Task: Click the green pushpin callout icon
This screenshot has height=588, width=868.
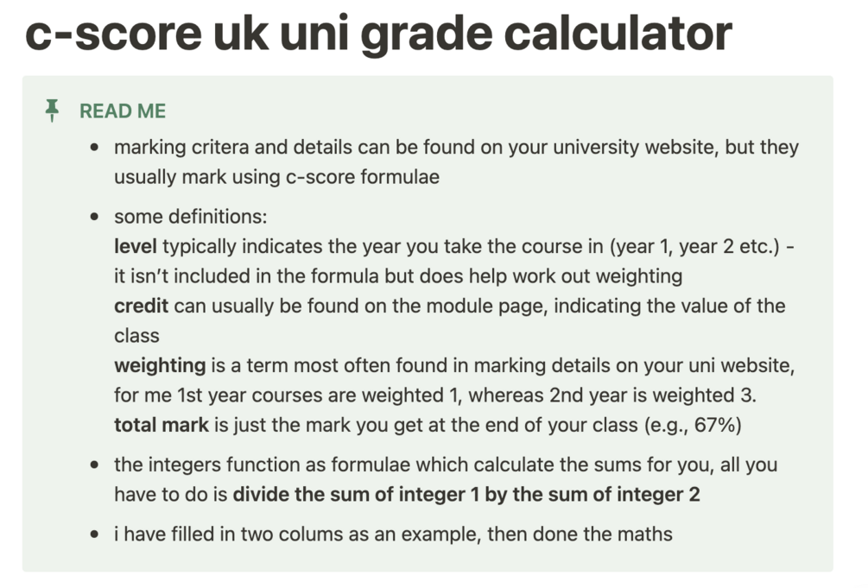Action: click(x=52, y=111)
